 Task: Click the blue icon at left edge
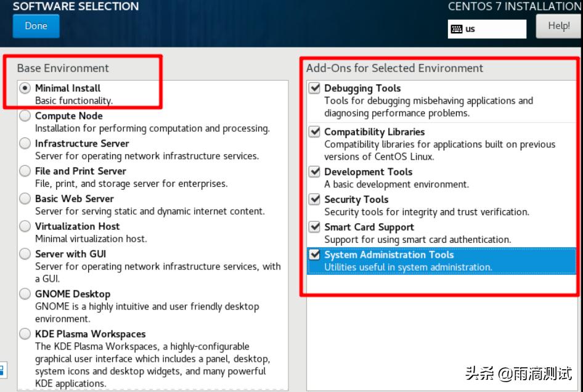2,370
